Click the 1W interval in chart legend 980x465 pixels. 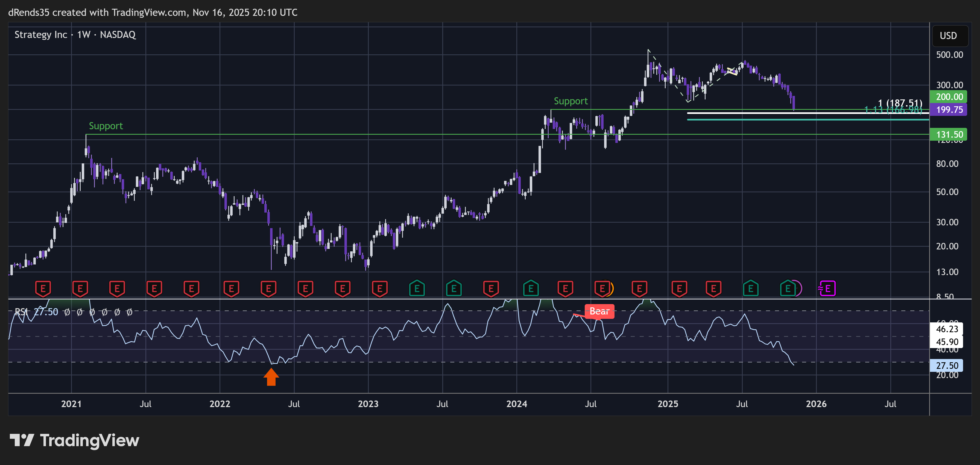point(84,35)
